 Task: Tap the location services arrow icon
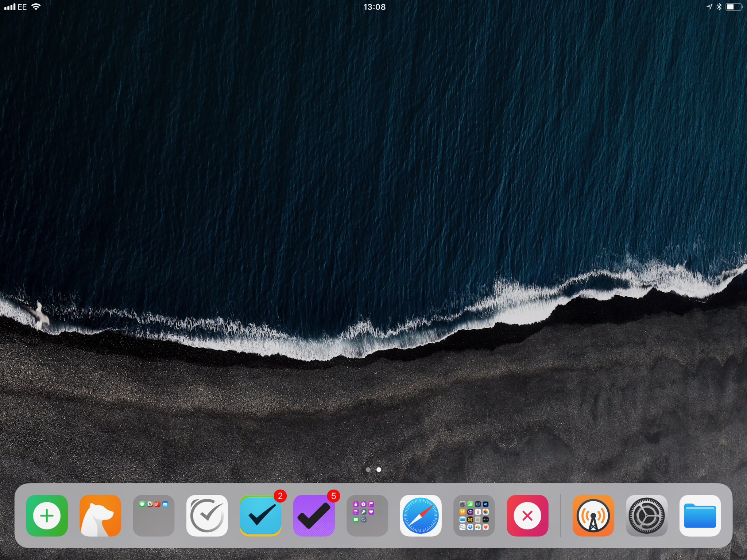pos(709,7)
